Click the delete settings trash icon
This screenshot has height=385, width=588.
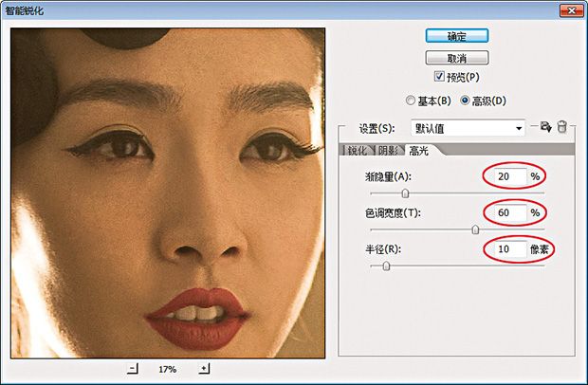pos(561,127)
